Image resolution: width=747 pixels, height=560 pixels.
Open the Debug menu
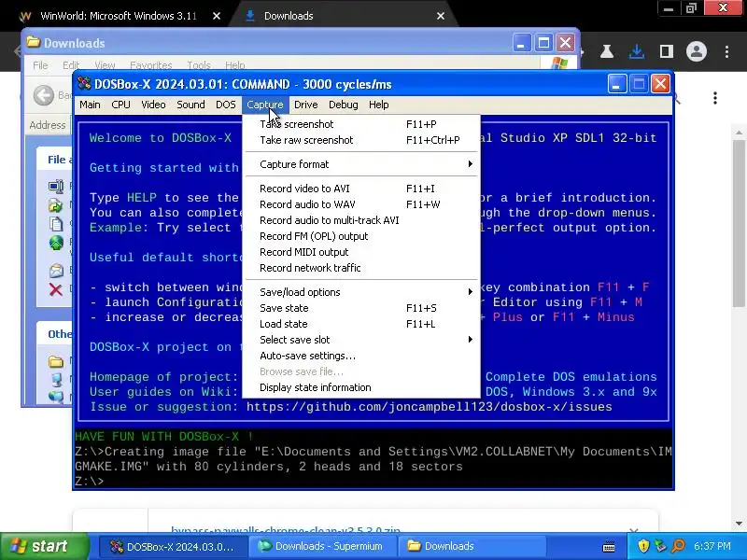pyautogui.click(x=343, y=105)
